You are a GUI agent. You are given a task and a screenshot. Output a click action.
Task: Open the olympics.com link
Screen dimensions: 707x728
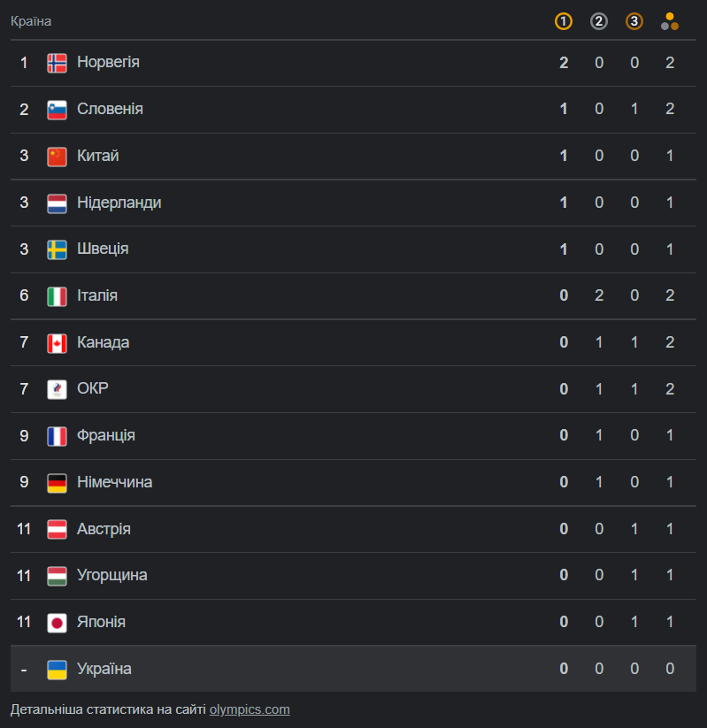pyautogui.click(x=250, y=709)
